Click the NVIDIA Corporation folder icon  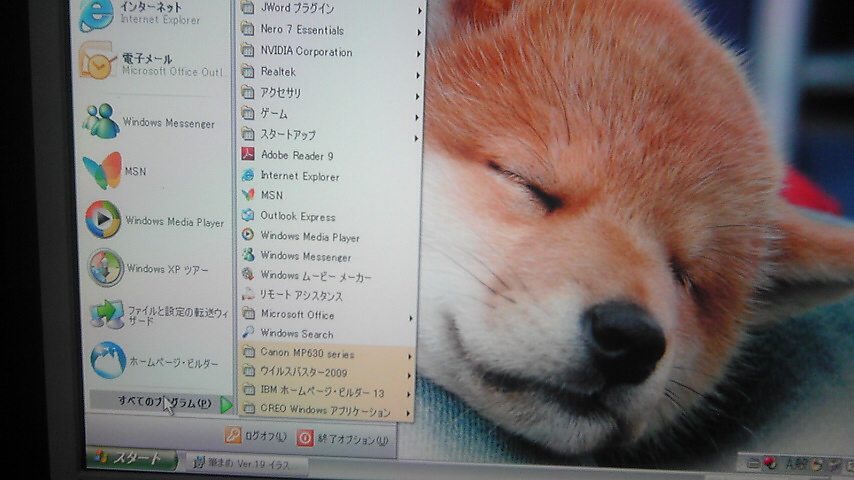point(247,51)
